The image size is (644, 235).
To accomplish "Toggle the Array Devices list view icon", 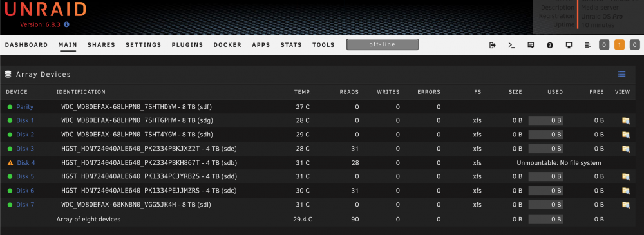I will click(x=622, y=74).
